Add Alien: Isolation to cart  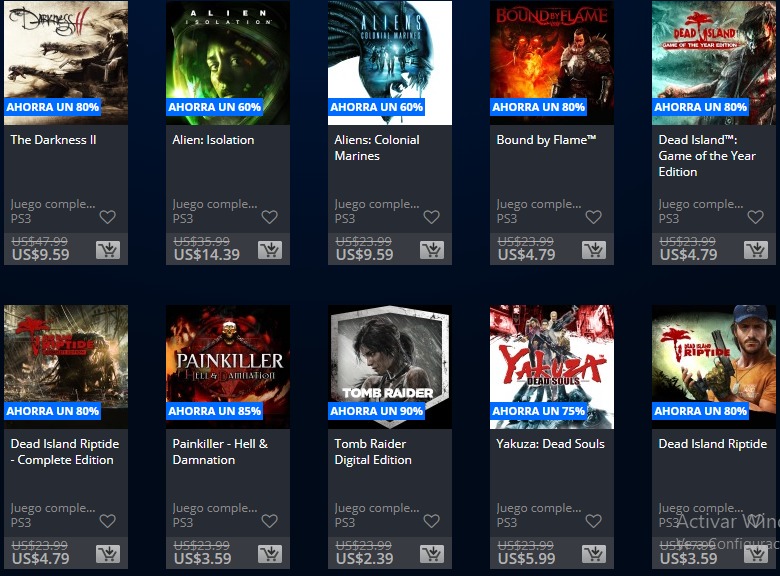(270, 250)
